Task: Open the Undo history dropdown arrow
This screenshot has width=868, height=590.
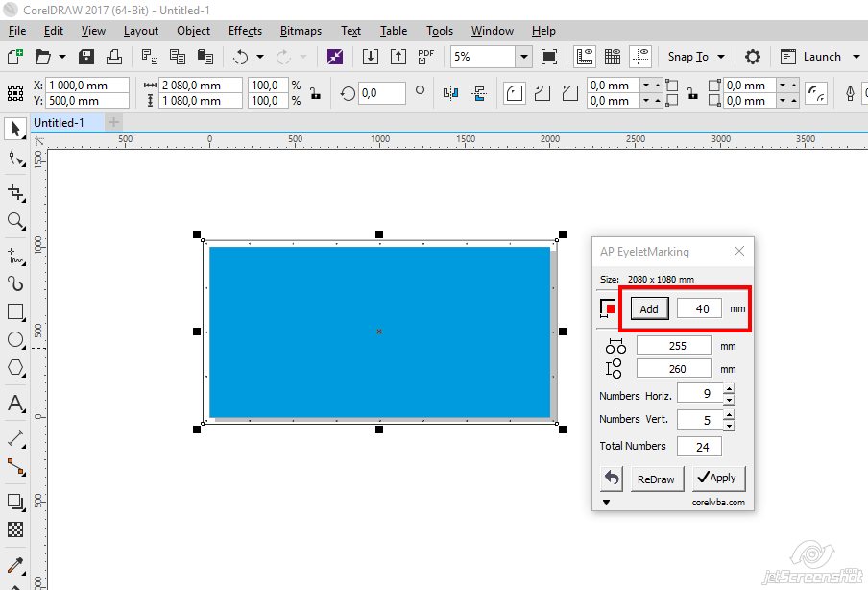Action: tap(260, 57)
